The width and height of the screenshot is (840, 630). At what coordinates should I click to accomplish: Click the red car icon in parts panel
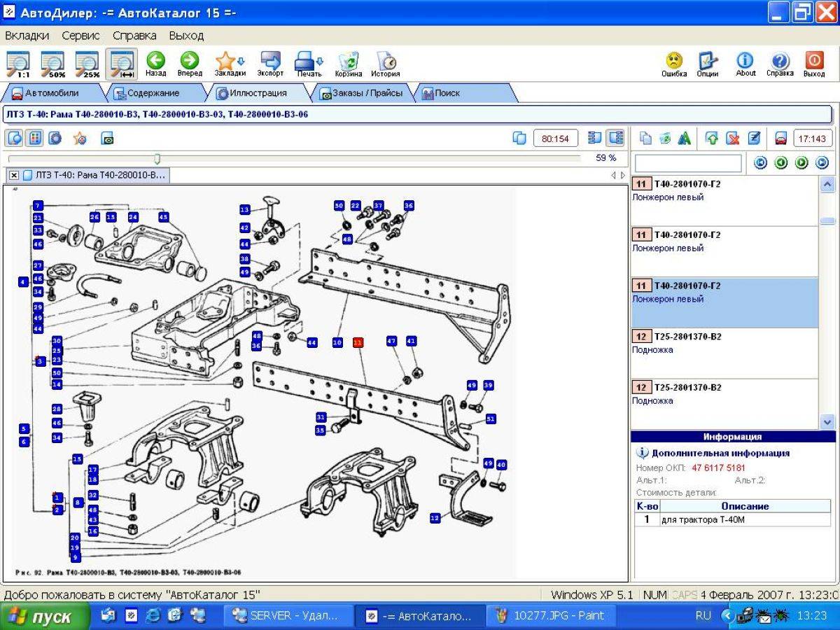point(781,139)
